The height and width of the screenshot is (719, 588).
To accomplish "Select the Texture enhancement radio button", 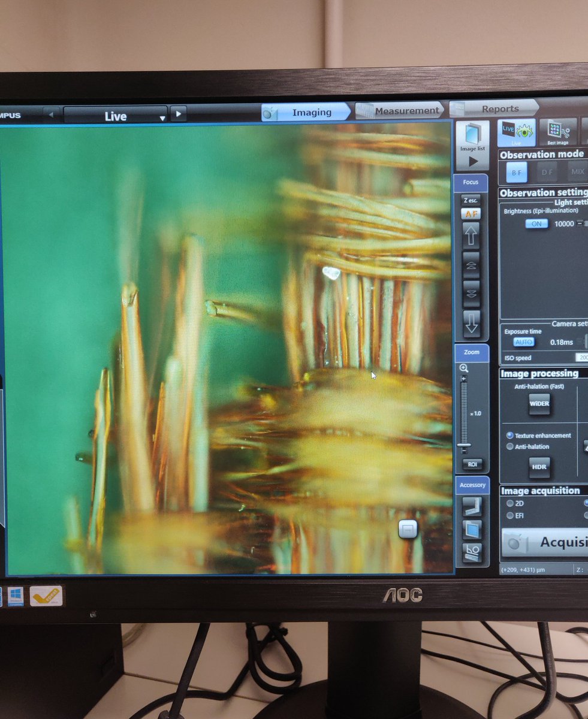I will click(511, 436).
